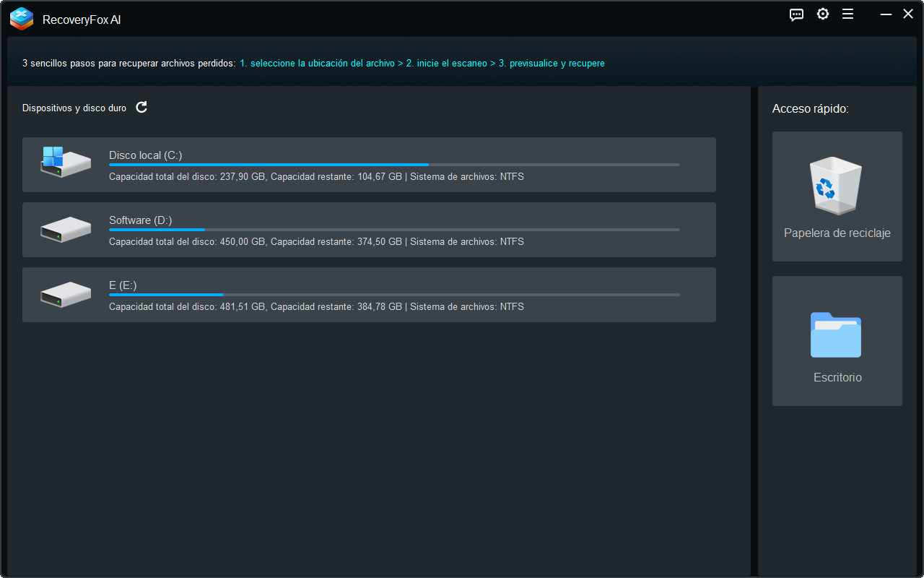Click the Software (D:) usage progress bar
Image resolution: width=924 pixels, height=578 pixels.
(x=393, y=229)
